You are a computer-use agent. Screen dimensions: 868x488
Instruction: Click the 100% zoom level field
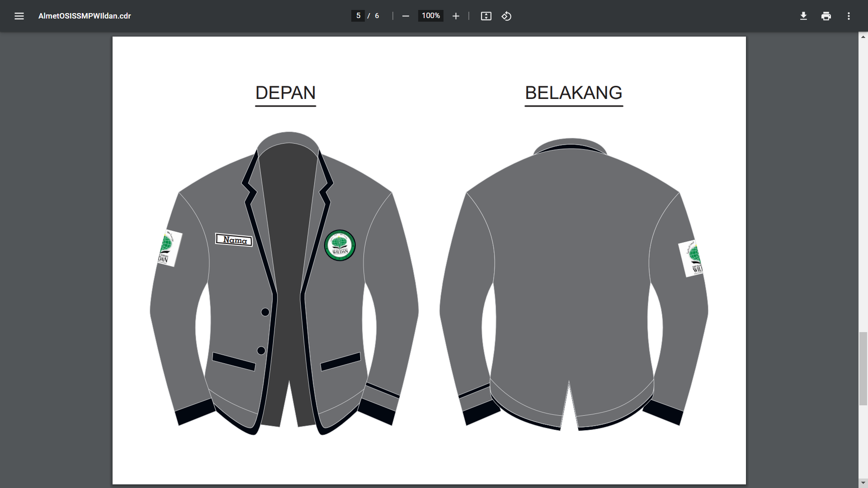(x=430, y=16)
